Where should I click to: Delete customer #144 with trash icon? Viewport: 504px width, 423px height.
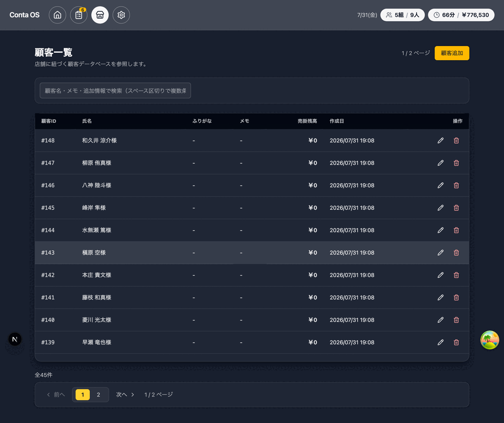tap(456, 230)
